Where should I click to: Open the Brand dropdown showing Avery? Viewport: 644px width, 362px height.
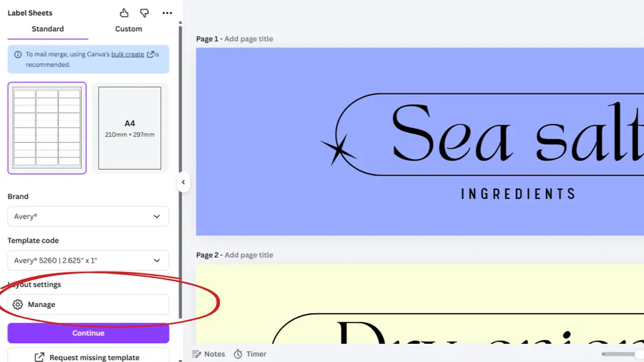[x=89, y=217]
